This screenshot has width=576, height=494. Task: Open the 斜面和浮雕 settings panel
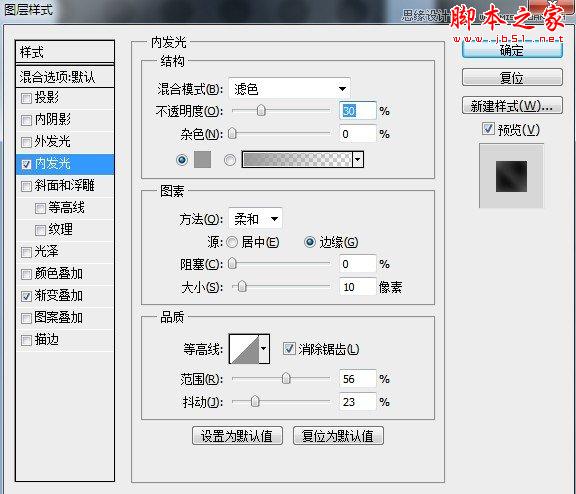point(65,185)
